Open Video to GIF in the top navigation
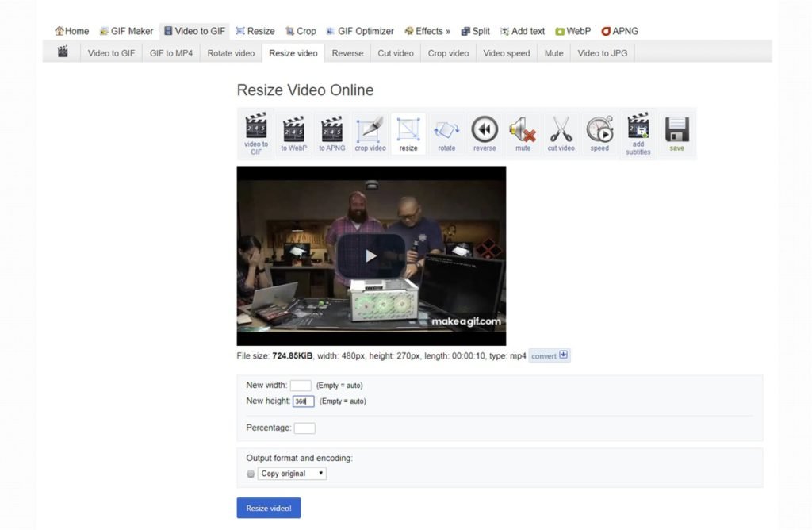The height and width of the screenshot is (530, 812). tap(195, 31)
